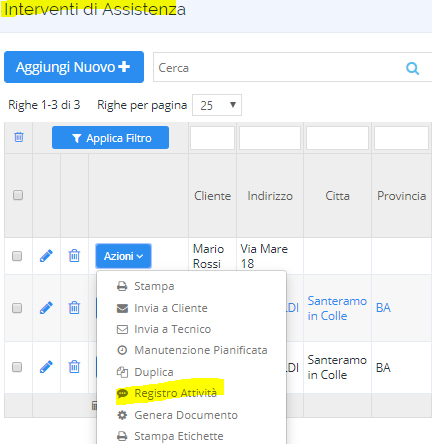
Task: Focus the Cerca search field
Action: pyautogui.click(x=278, y=68)
